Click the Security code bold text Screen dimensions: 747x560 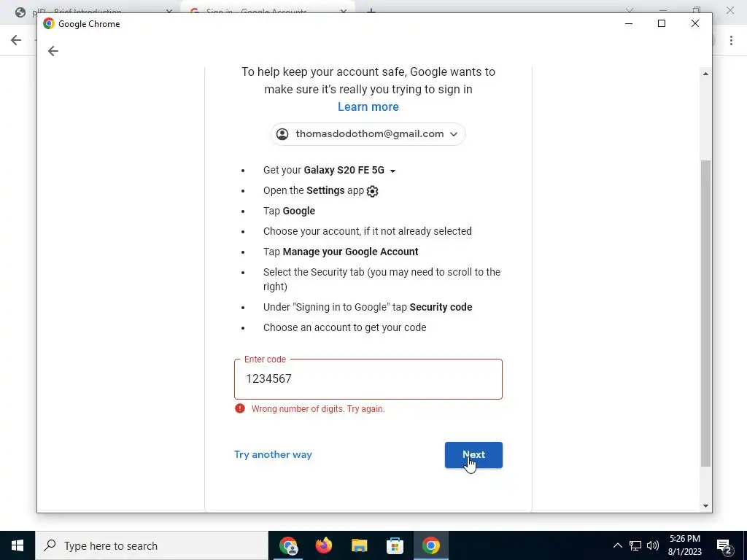tap(441, 307)
